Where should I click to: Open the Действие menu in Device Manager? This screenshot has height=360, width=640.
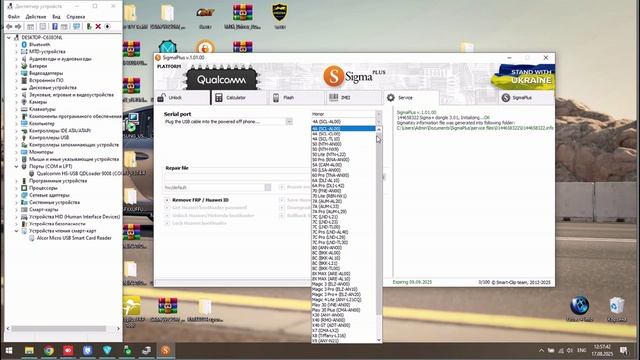[36, 17]
